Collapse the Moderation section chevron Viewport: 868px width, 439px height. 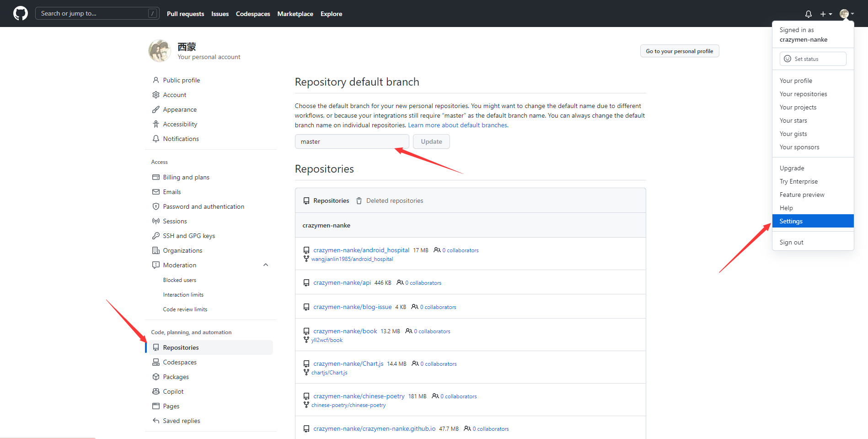(x=266, y=265)
